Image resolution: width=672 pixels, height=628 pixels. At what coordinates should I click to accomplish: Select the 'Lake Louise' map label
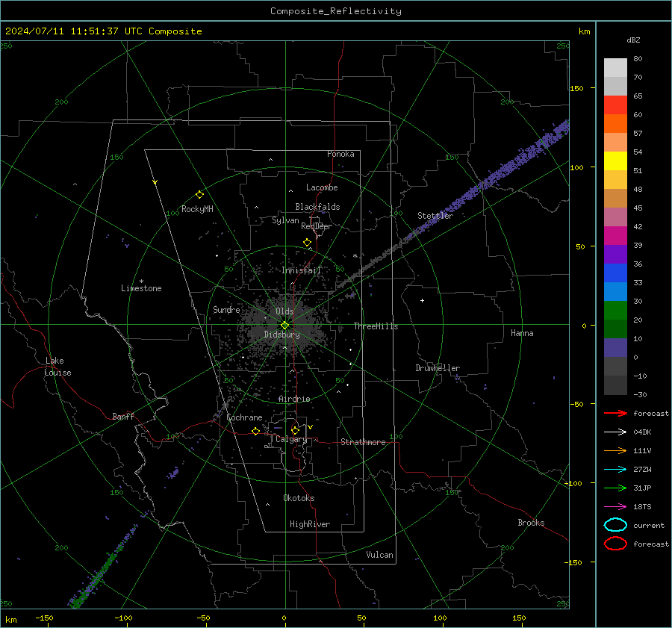pos(57,367)
